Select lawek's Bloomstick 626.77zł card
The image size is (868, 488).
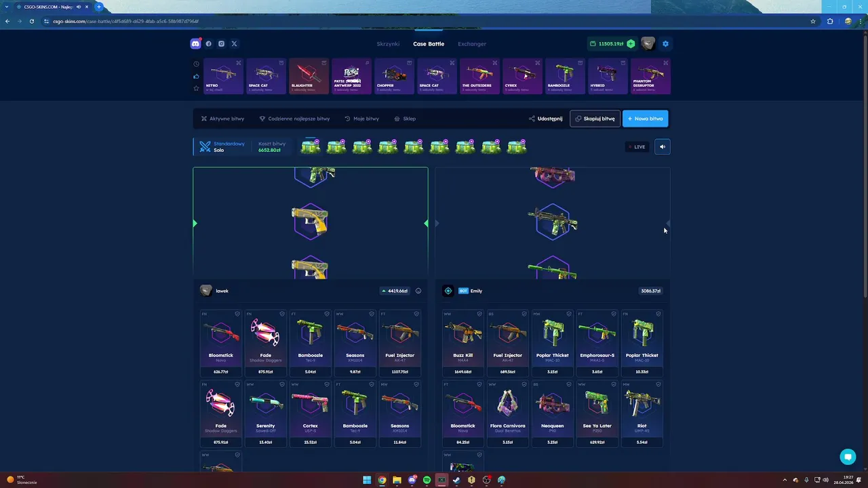[x=220, y=343]
